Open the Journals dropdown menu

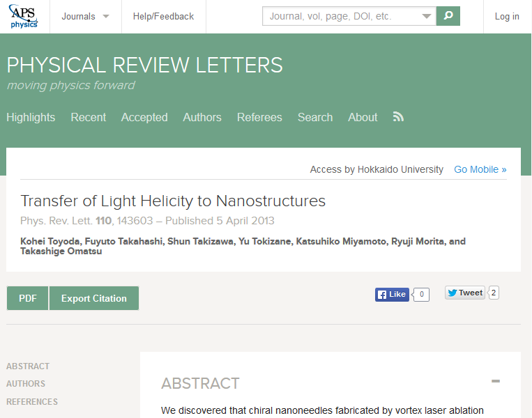pos(85,16)
